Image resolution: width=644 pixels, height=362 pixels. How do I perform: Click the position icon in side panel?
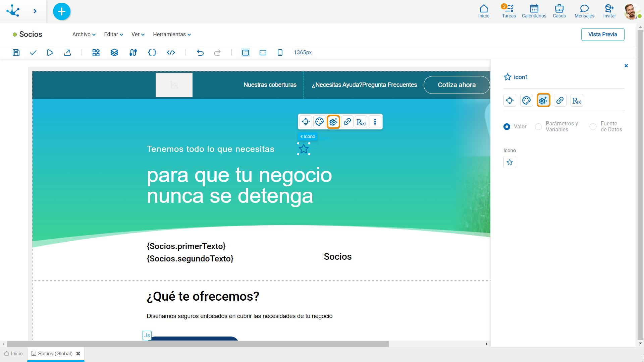tap(510, 100)
